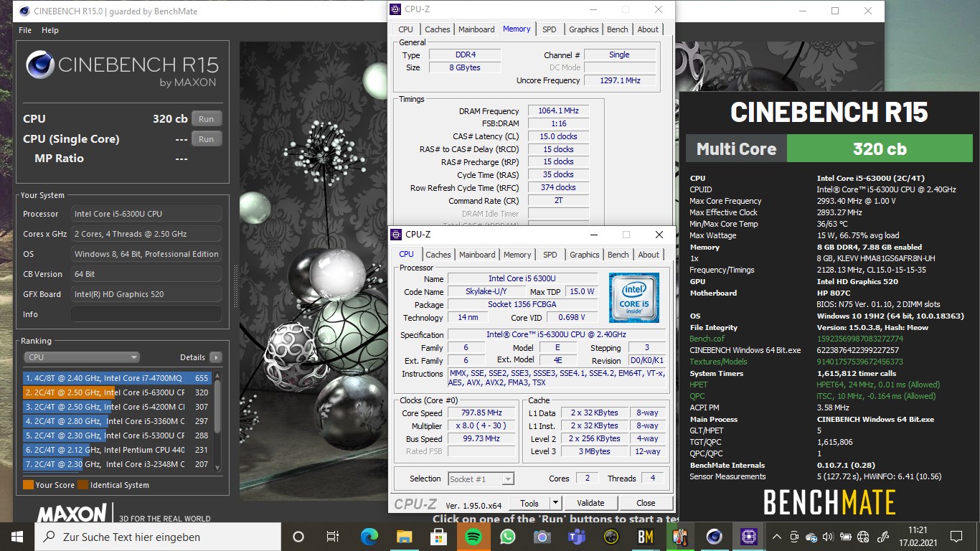Select ranking entry Intel Core i3-2348M
980x551 pixels.
point(116,464)
